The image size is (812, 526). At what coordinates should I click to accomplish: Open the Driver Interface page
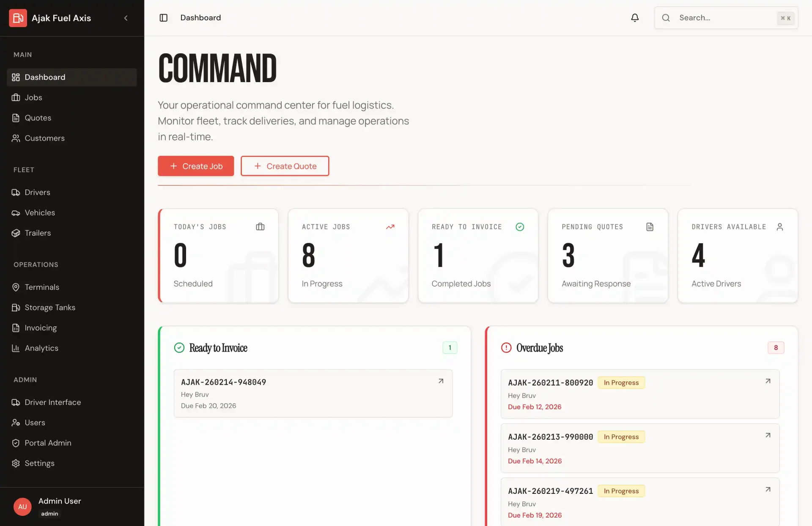click(52, 402)
